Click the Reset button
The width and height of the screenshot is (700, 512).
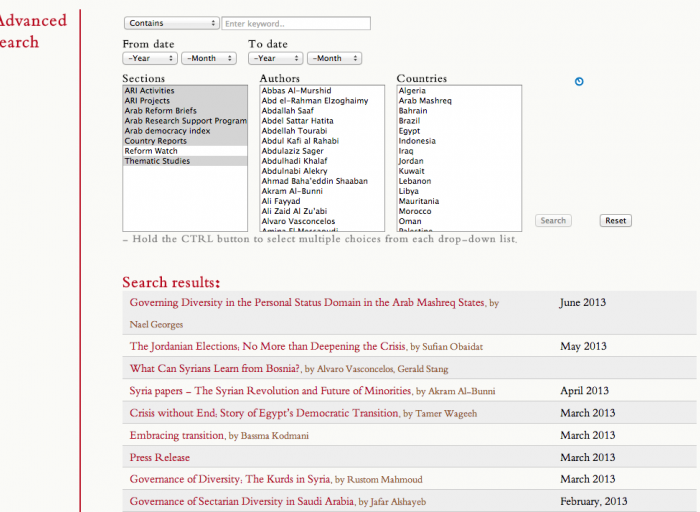(615, 220)
